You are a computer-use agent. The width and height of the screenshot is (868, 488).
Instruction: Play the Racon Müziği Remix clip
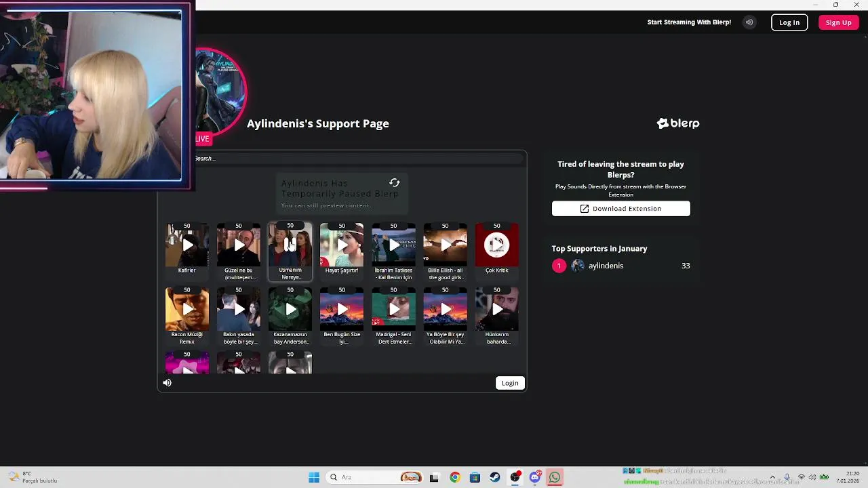tap(187, 309)
